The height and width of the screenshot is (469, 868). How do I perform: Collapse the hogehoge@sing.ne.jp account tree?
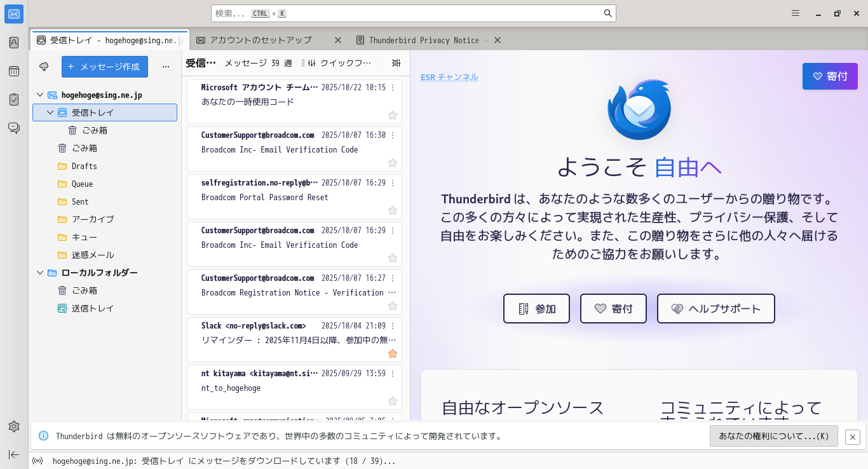(x=40, y=95)
